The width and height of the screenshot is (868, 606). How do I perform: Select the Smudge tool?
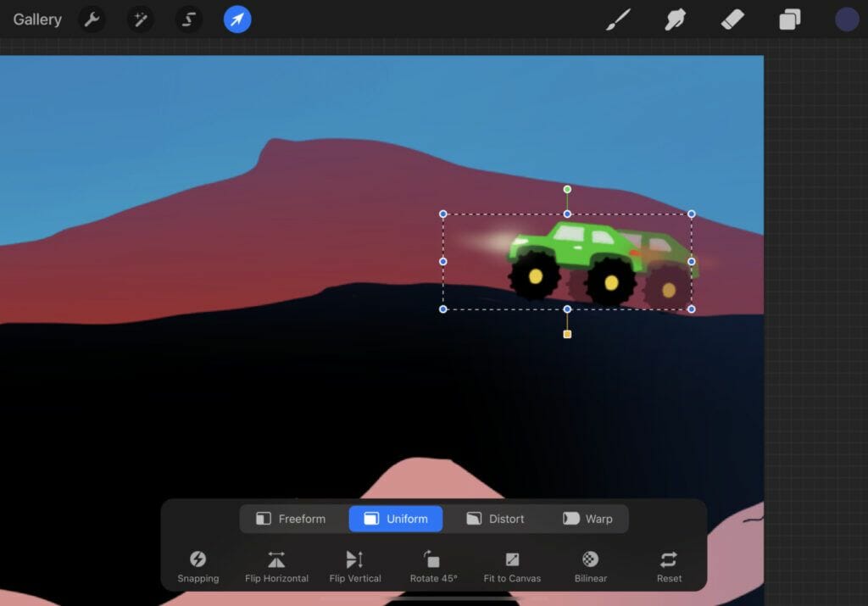(x=676, y=19)
